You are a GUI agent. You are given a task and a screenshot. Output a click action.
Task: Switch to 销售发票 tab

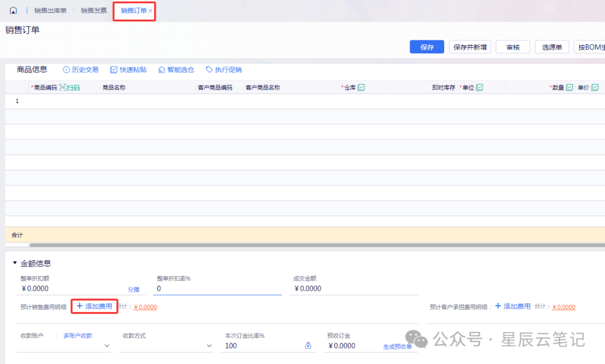click(x=94, y=11)
